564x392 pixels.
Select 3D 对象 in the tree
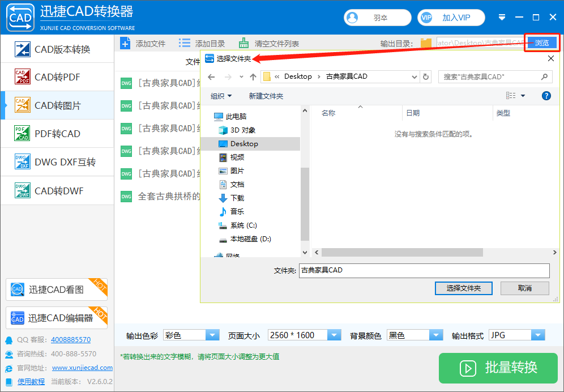[x=243, y=130]
